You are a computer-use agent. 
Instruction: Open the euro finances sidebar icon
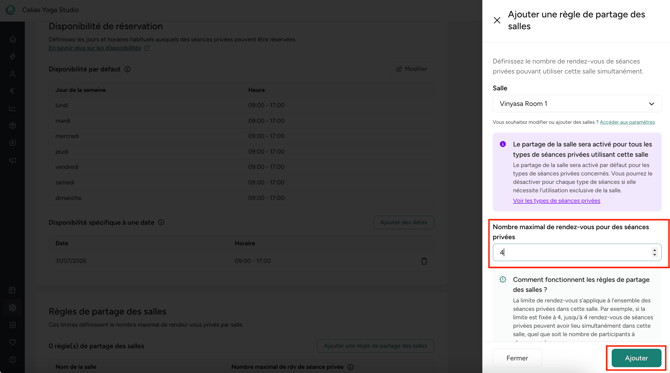[12, 91]
